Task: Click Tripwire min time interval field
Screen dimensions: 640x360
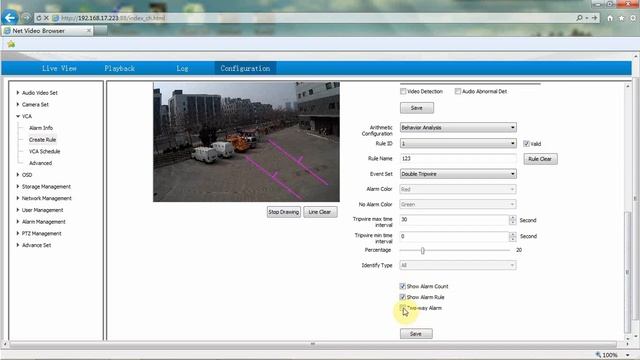Action: (x=454, y=236)
